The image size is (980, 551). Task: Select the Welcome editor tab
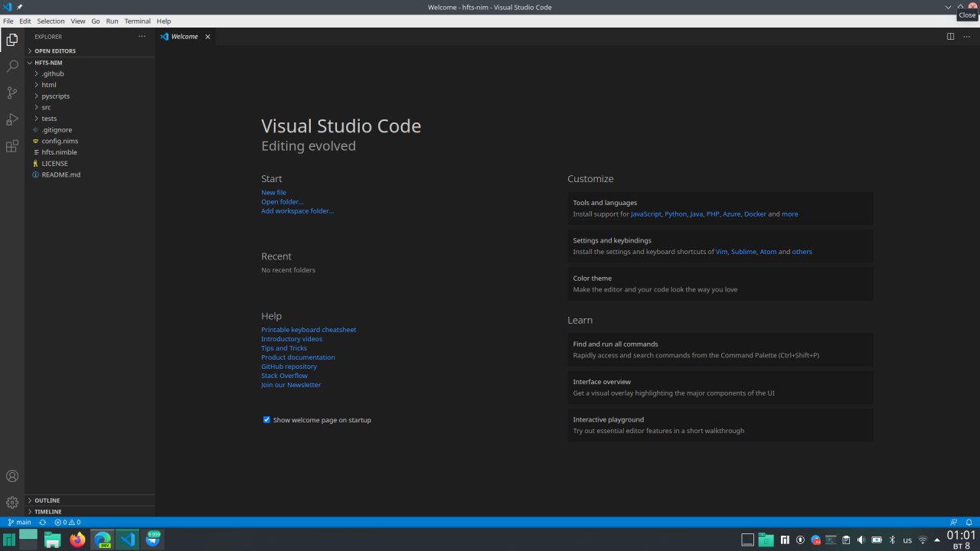click(x=186, y=37)
